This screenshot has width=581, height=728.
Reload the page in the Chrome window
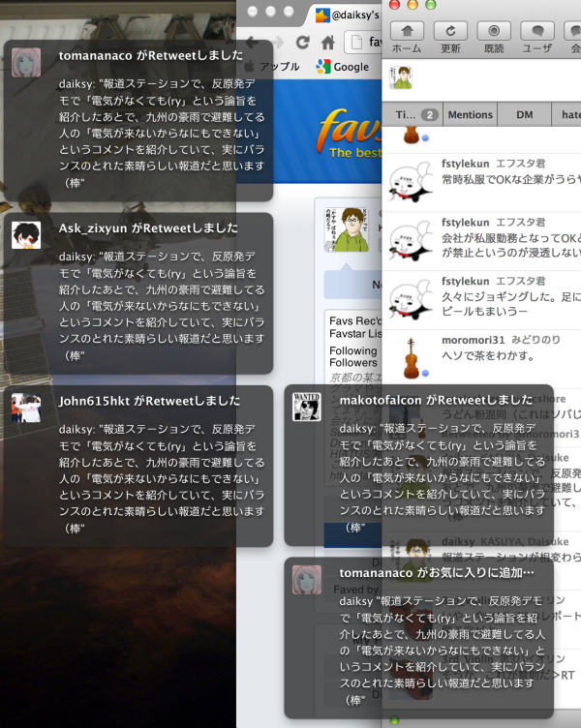click(x=303, y=43)
